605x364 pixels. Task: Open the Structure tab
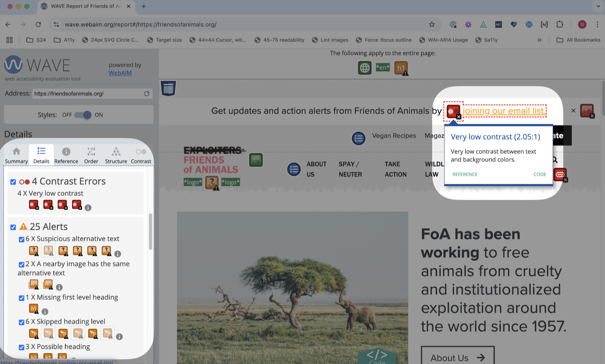(x=116, y=155)
